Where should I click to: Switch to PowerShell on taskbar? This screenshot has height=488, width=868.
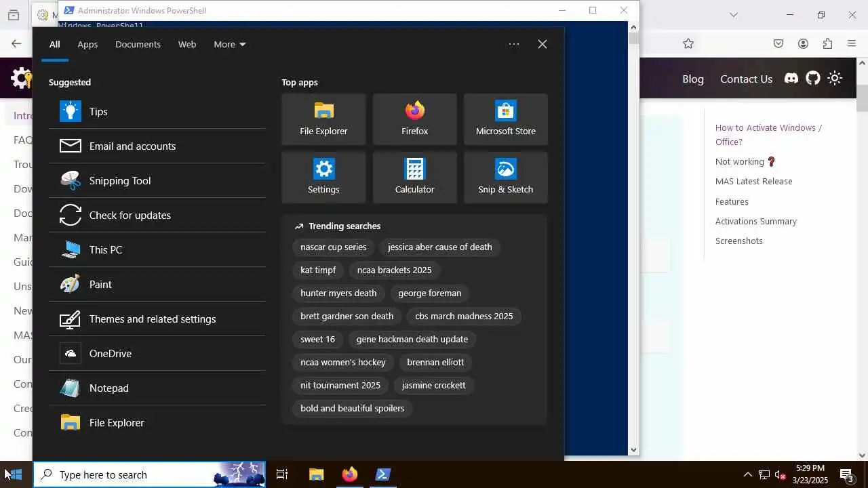pyautogui.click(x=382, y=474)
